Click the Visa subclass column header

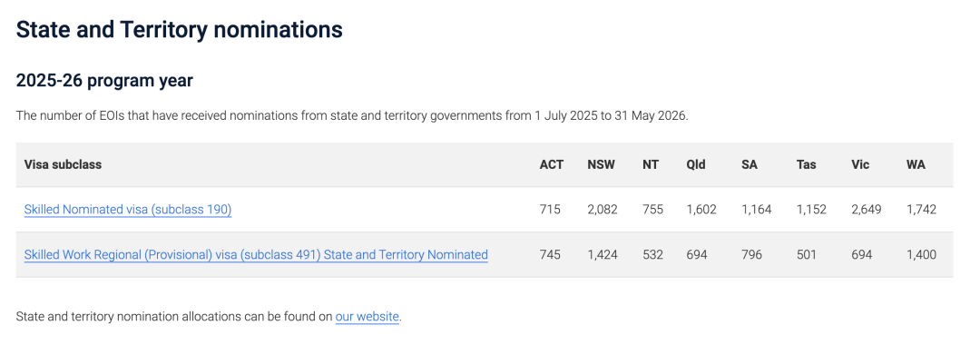click(63, 164)
